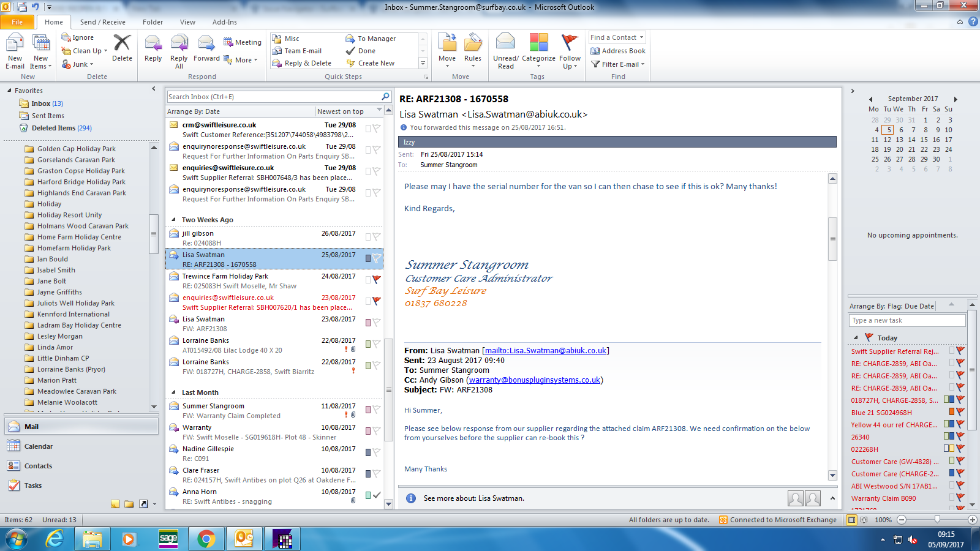
Task: Create a New E-mail from ribbon
Action: 15,51
